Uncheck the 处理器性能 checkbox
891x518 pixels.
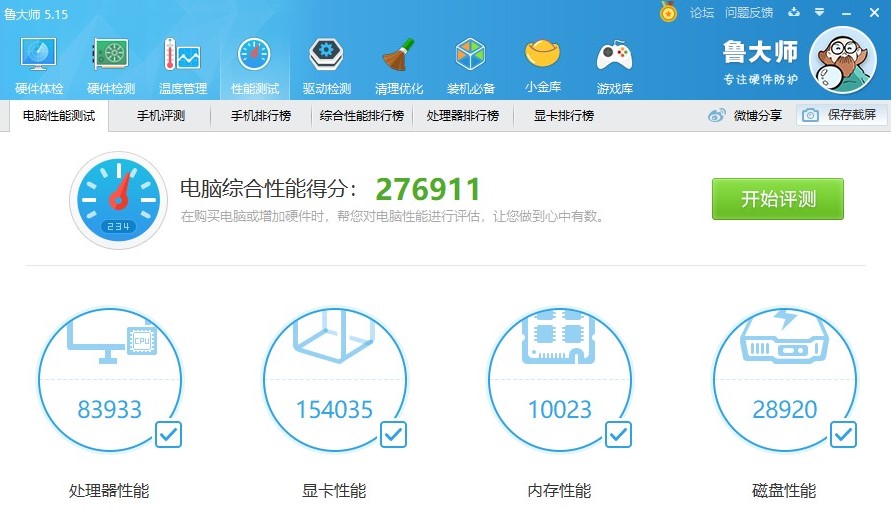coord(168,435)
